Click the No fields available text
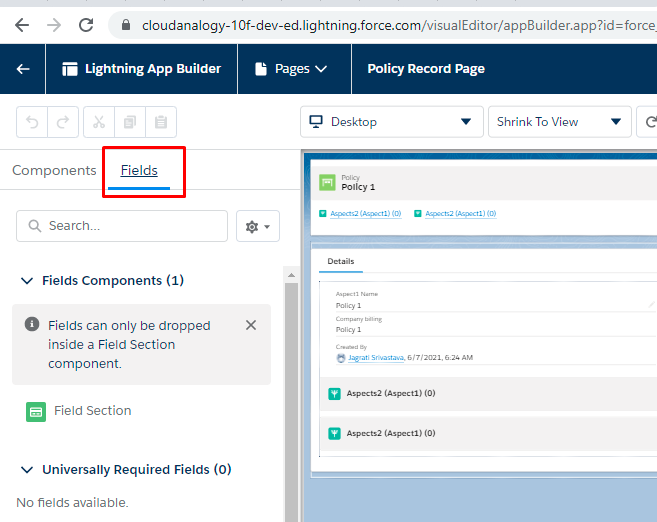 72,503
